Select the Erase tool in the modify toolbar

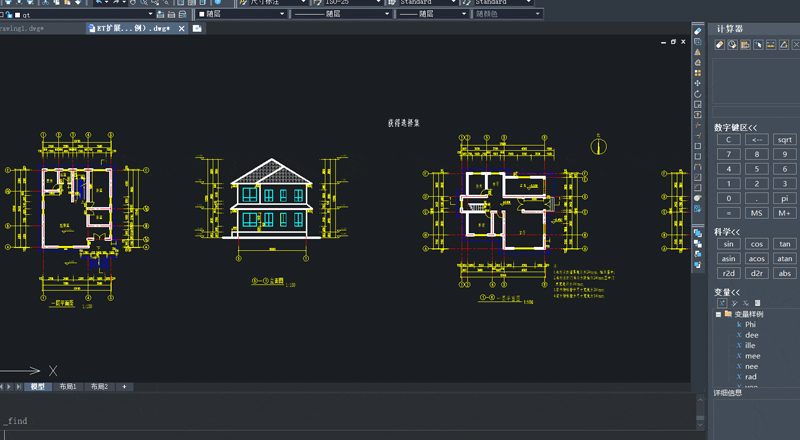point(697,31)
